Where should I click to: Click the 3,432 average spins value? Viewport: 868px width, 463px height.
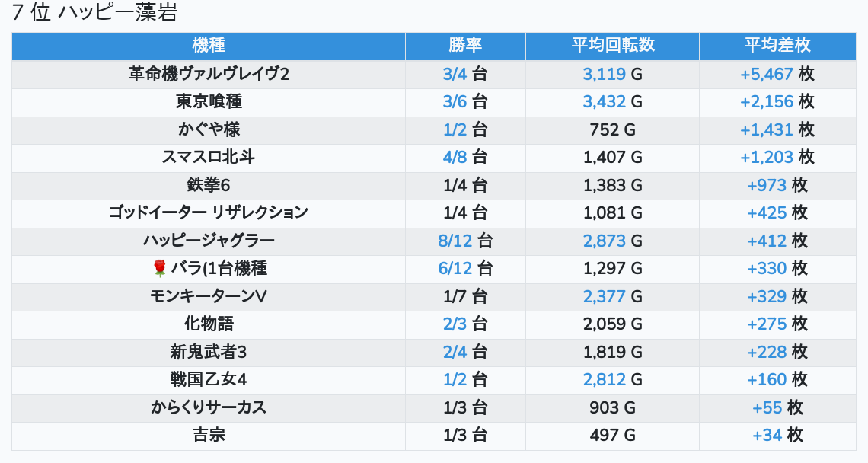click(x=604, y=101)
